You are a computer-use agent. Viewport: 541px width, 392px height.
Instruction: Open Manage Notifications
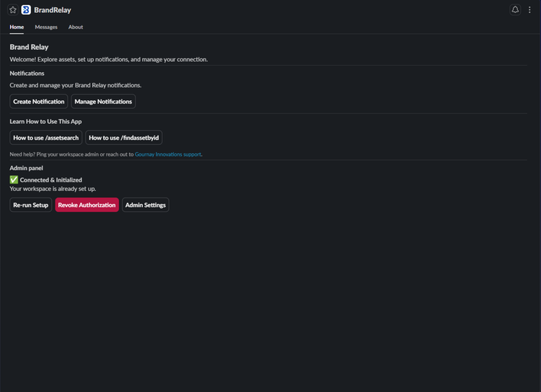pos(103,102)
